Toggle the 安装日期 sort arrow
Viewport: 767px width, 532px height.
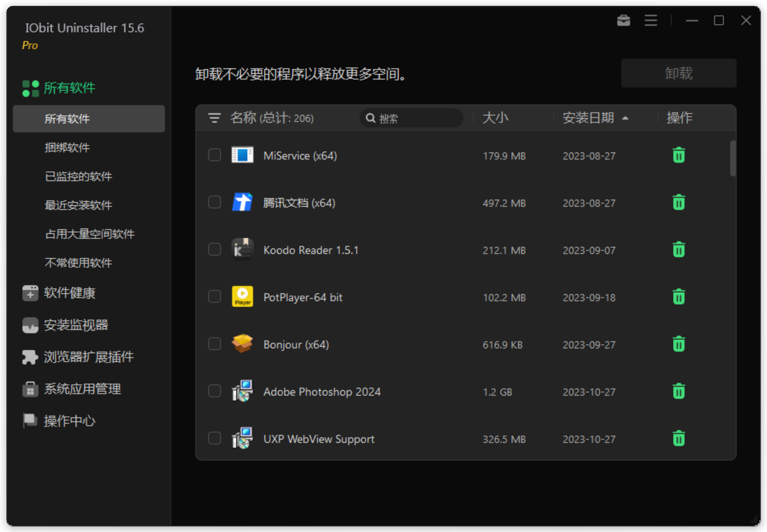(x=625, y=118)
